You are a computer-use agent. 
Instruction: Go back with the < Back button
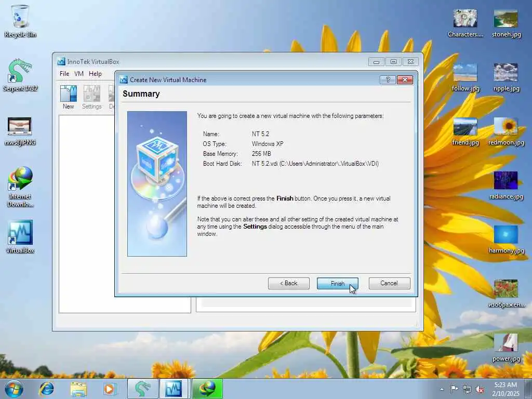coord(288,283)
